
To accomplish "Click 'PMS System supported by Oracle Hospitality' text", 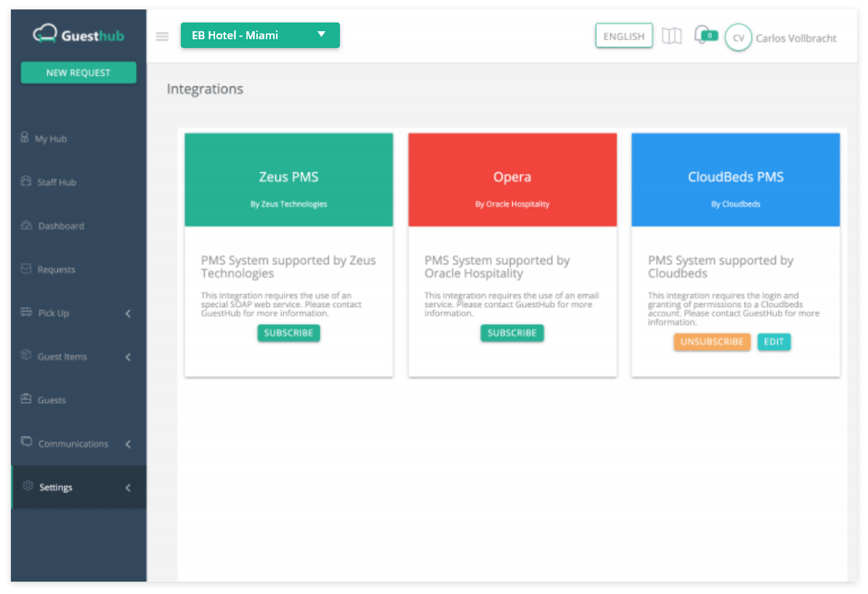I will (x=497, y=267).
